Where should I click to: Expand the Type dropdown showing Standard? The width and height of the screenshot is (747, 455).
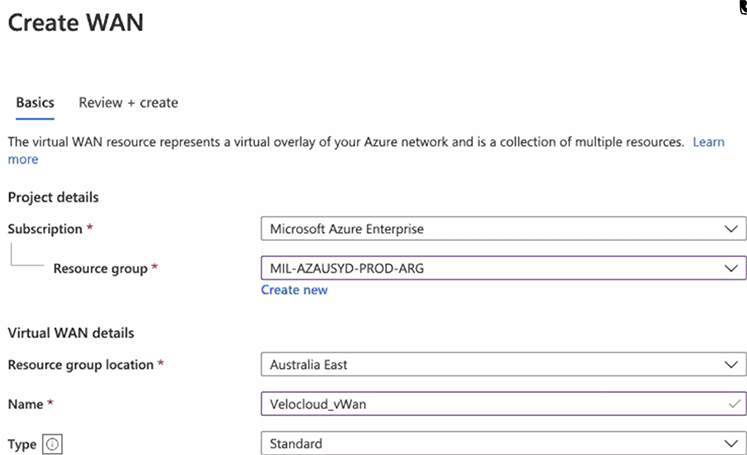pyautogui.click(x=503, y=443)
